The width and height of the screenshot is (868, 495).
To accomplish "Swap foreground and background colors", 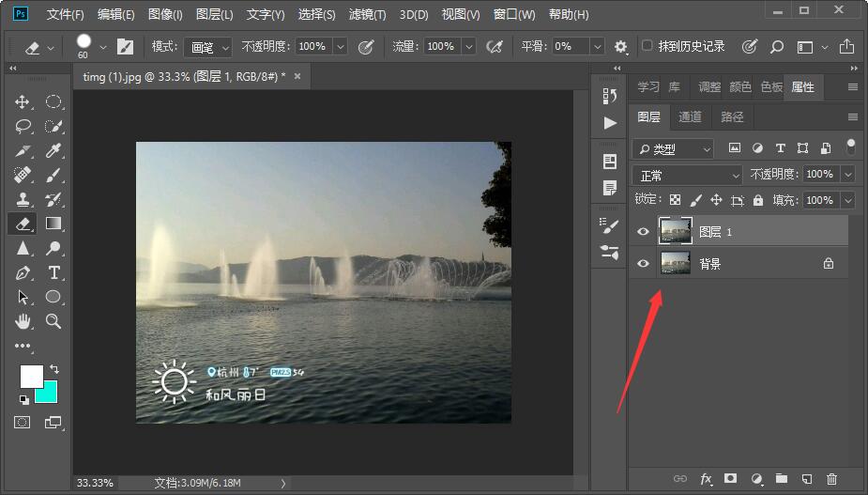I will 54,369.
